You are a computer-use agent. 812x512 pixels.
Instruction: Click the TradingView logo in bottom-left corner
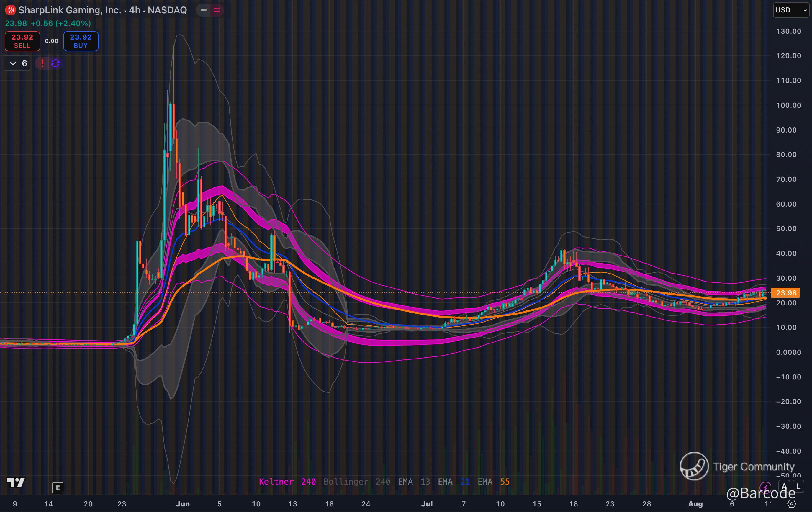coord(16,483)
